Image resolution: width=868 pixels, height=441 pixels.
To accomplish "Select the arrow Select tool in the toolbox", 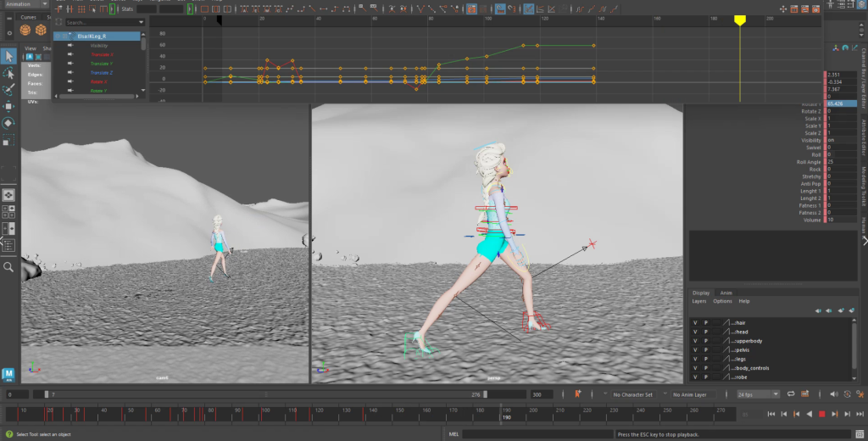I will 8,56.
